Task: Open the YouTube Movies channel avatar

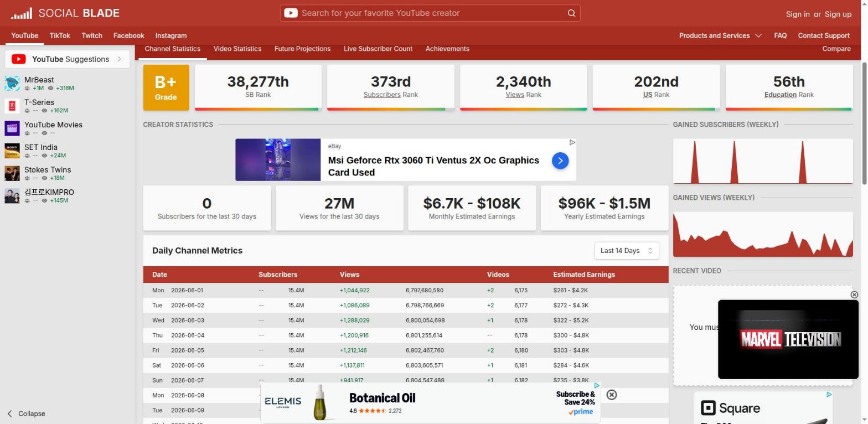Action: tap(12, 128)
